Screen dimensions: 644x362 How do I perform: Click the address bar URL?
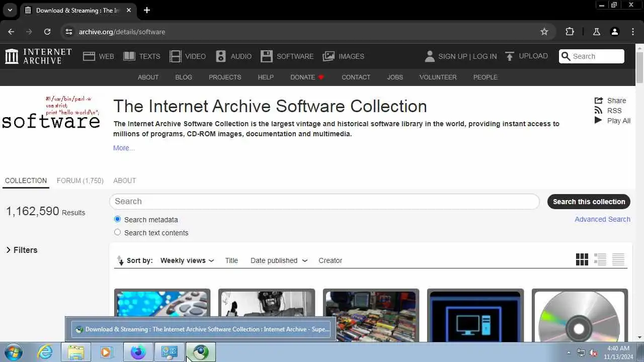(x=122, y=32)
